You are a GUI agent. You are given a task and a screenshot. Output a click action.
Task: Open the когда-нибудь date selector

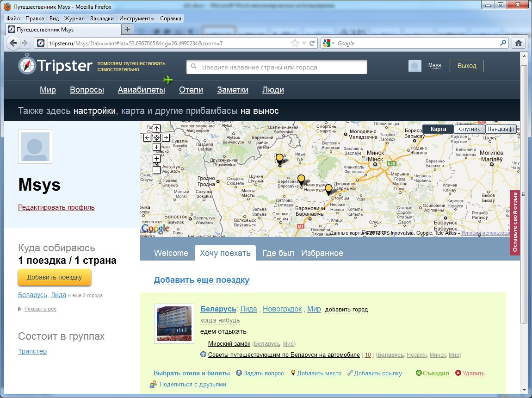click(x=220, y=321)
